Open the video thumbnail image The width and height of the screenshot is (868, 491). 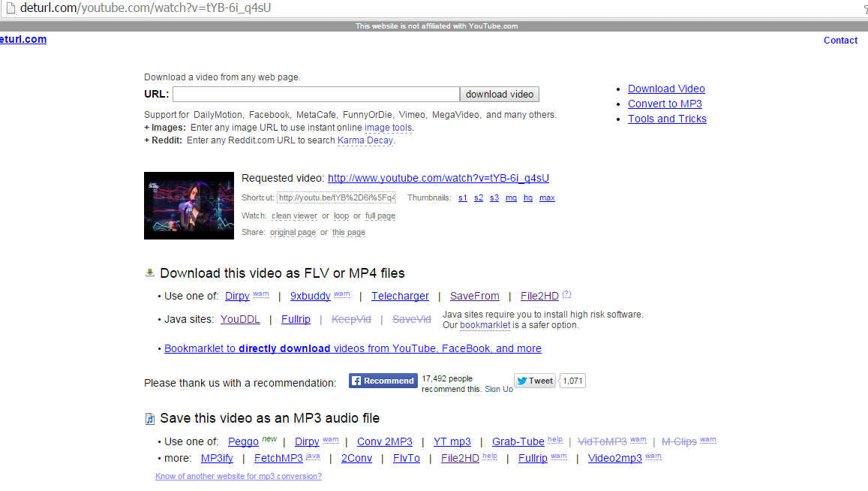click(x=189, y=206)
